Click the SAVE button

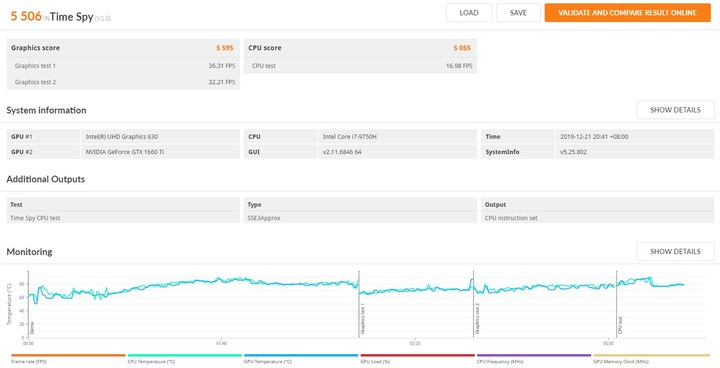[518, 13]
